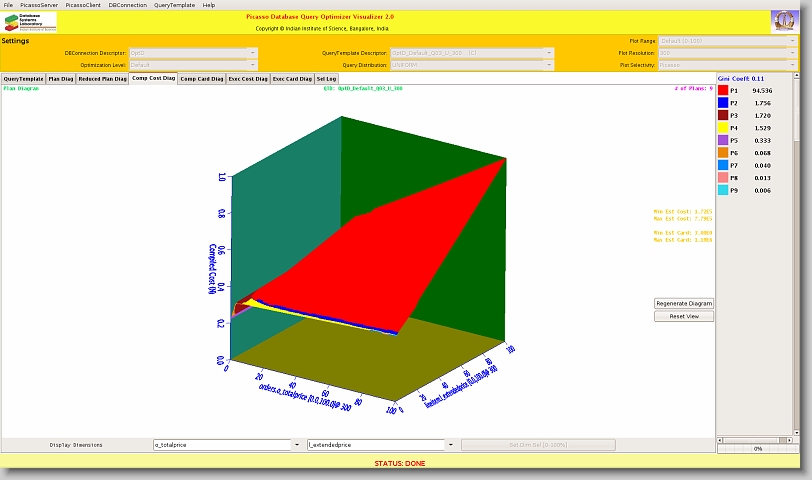Click the cyan P9 plan legend box
The height and width of the screenshot is (480, 812).
pyautogui.click(x=722, y=190)
